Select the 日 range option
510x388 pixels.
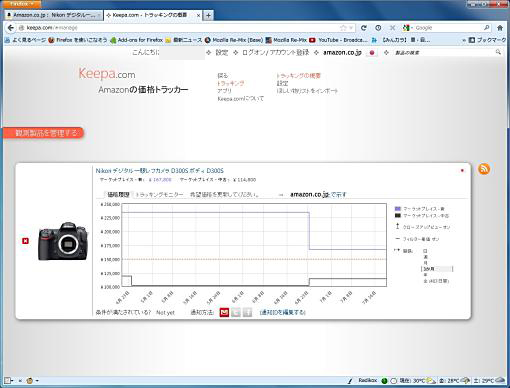[425, 251]
